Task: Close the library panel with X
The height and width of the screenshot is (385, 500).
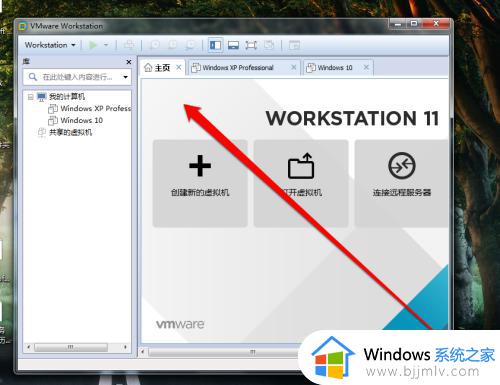Action: 129,62
